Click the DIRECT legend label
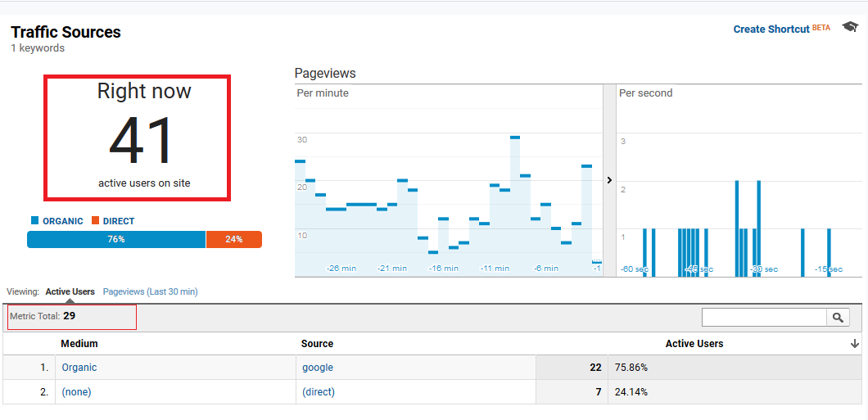The image size is (868, 420). [119, 221]
